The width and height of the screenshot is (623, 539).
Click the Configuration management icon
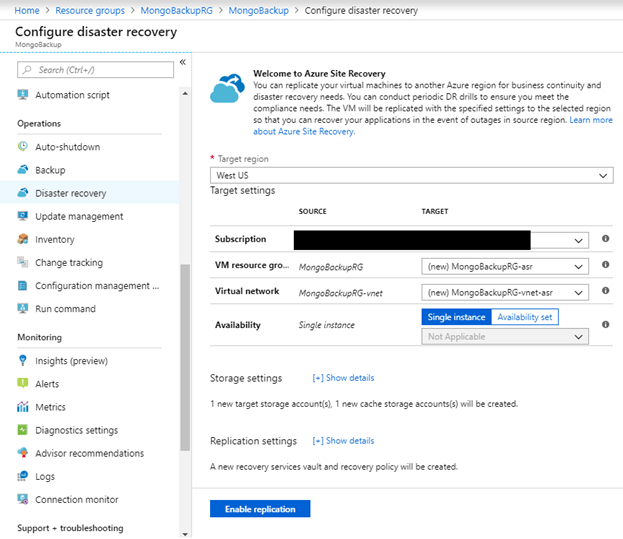click(x=23, y=285)
